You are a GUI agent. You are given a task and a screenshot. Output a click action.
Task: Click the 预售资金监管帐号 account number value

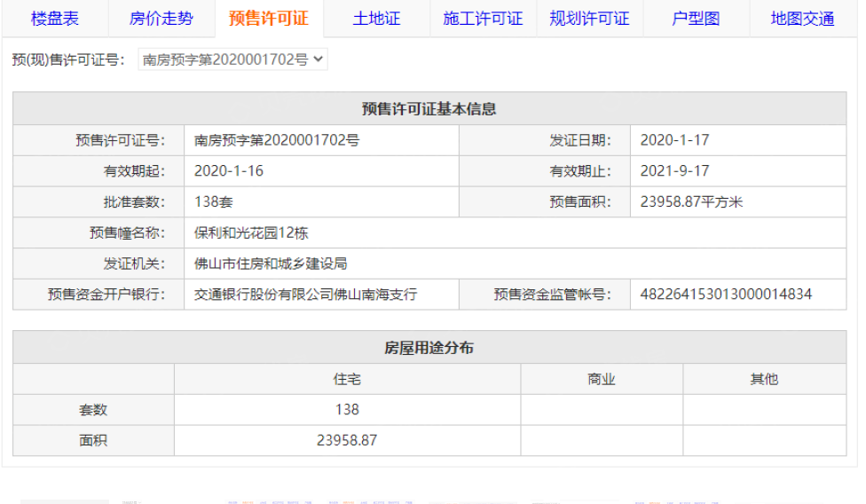click(726, 295)
